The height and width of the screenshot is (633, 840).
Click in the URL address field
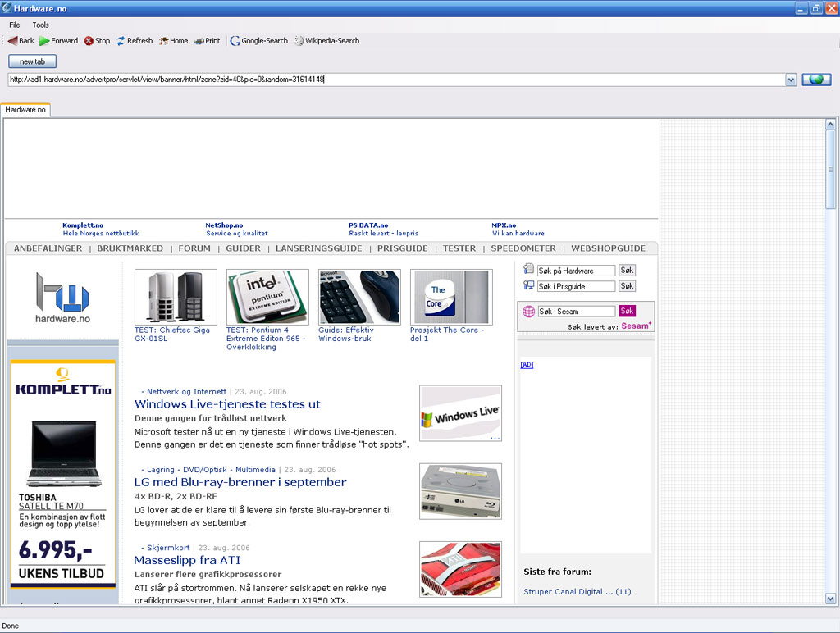(x=396, y=80)
